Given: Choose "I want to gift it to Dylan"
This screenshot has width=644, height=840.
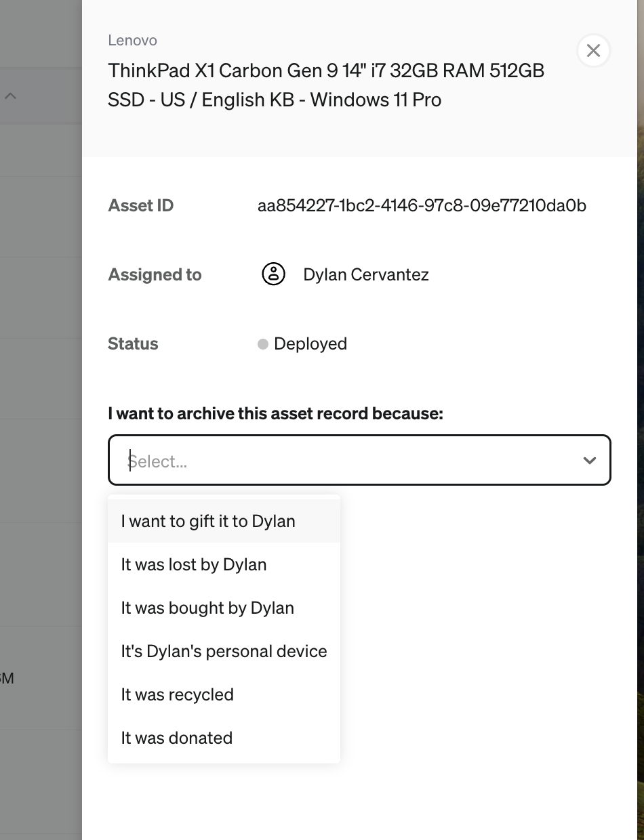Looking at the screenshot, I should (224, 521).
